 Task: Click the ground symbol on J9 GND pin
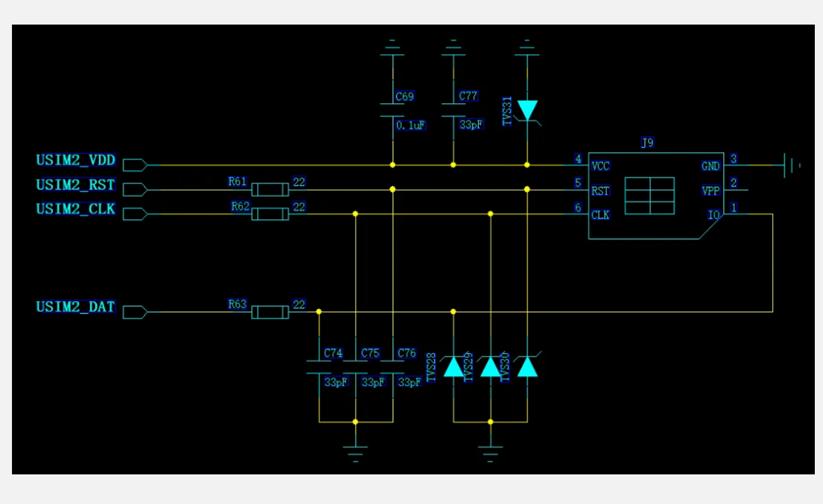tap(791, 166)
